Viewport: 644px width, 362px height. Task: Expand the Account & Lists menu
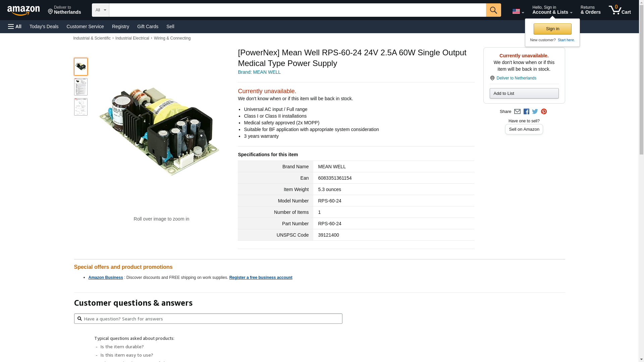coord(552,10)
